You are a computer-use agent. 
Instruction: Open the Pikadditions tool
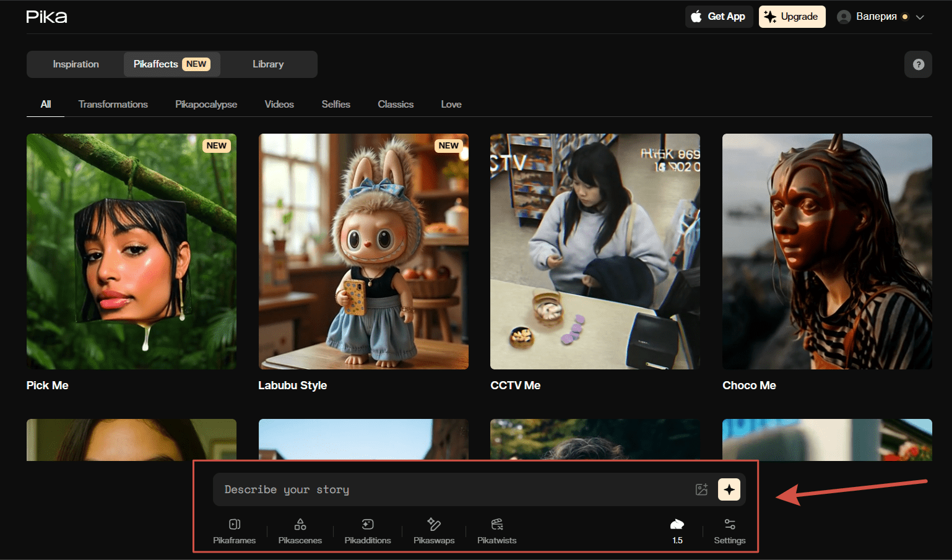368,532
